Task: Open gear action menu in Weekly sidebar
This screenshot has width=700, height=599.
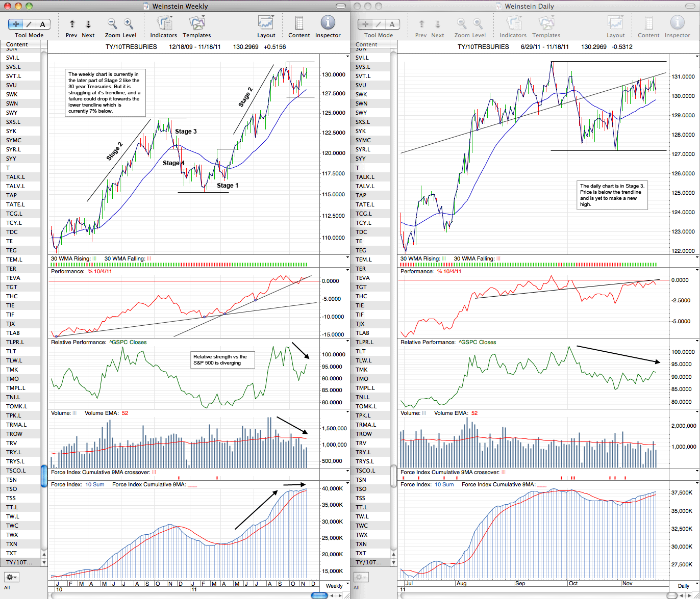Action: pos(11,577)
